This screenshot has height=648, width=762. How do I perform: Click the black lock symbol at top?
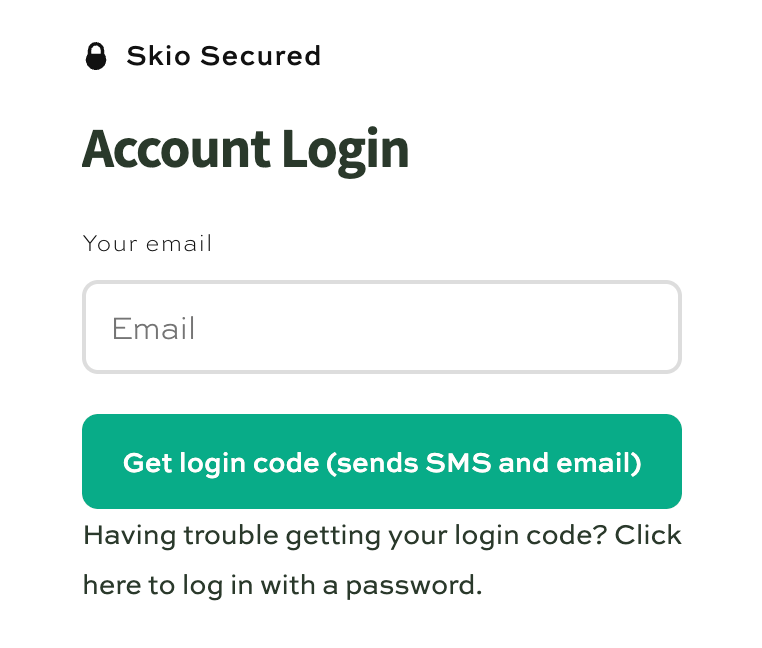tap(96, 56)
